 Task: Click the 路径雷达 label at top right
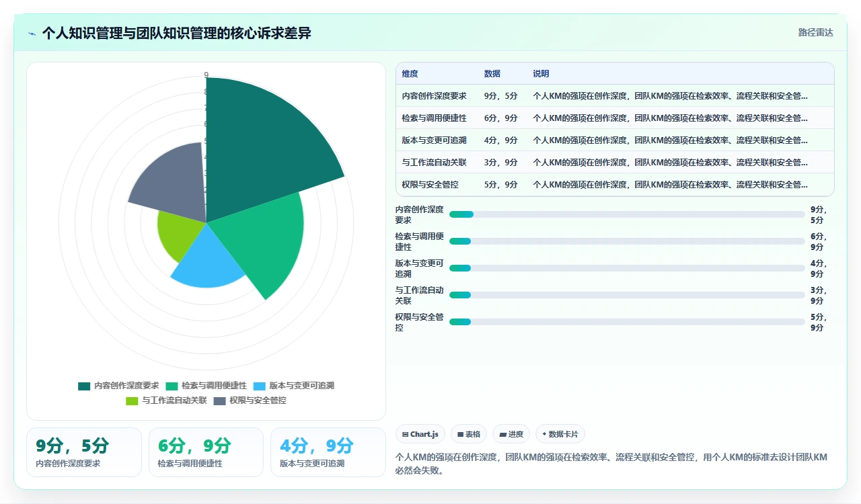pos(816,32)
